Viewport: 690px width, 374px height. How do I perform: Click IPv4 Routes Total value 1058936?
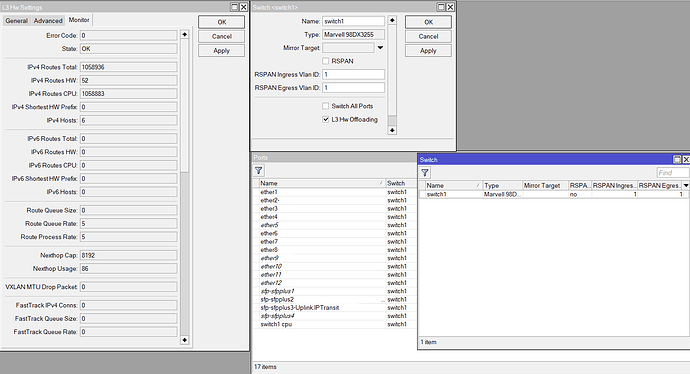click(128, 67)
